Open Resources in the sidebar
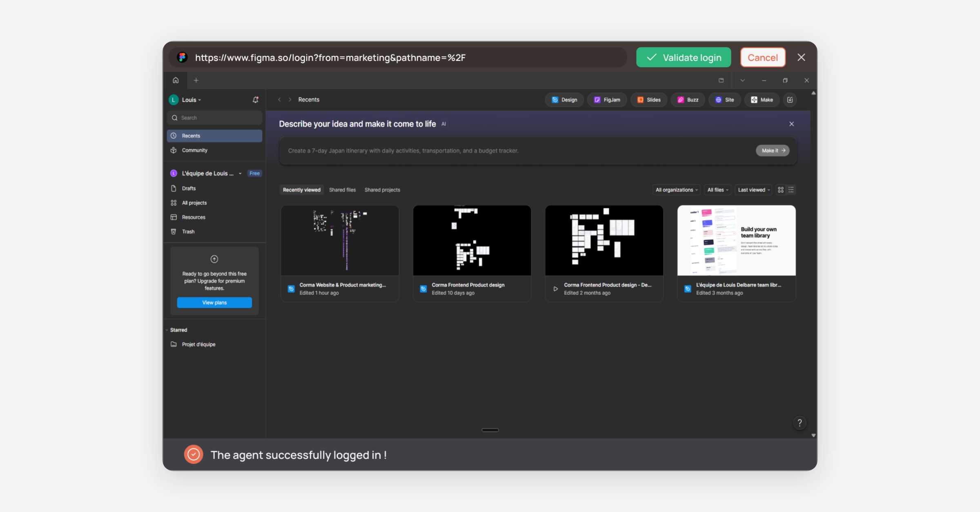The width and height of the screenshot is (980, 512). (x=215, y=217)
